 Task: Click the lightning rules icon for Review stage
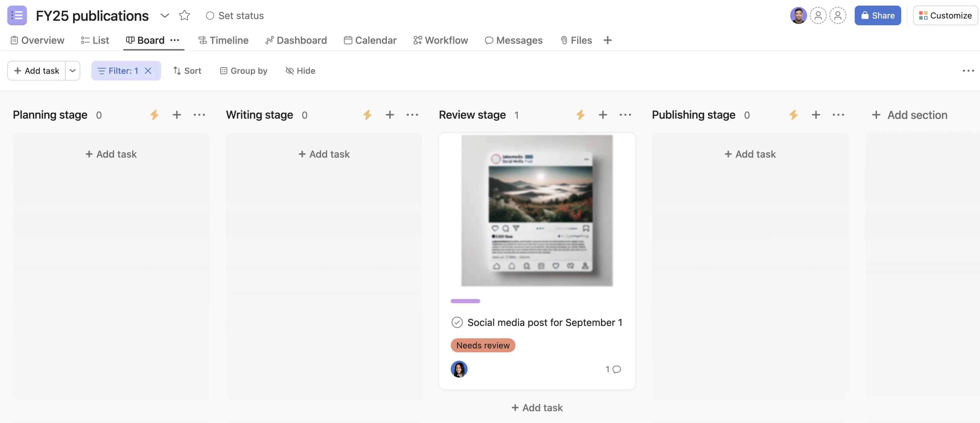coord(580,115)
